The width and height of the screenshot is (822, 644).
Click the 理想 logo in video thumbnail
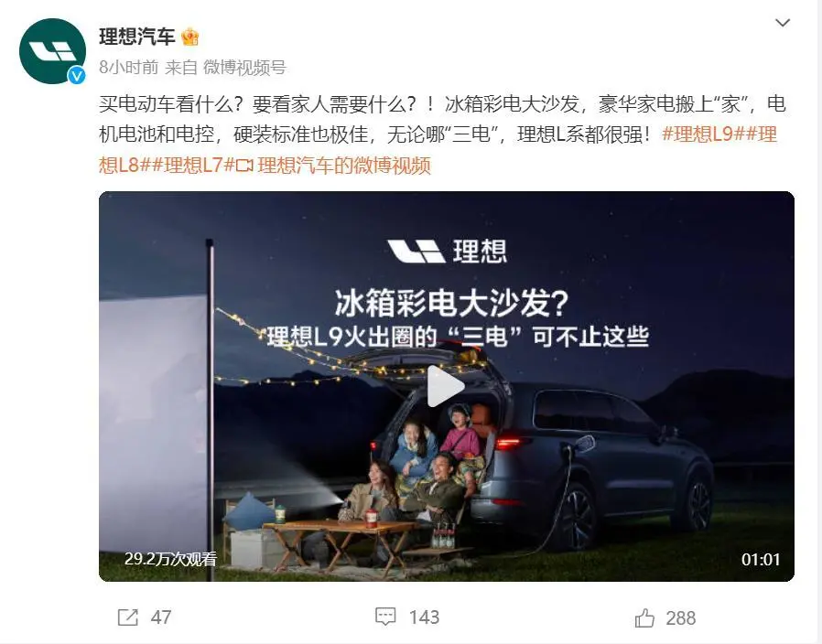[x=447, y=251]
